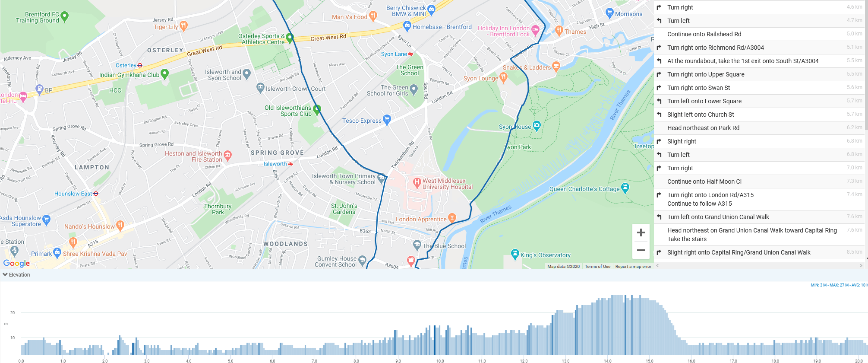The width and height of the screenshot is (868, 363).
Task: Click 'Continue onto Half Moon Cl' step
Action: coord(760,181)
